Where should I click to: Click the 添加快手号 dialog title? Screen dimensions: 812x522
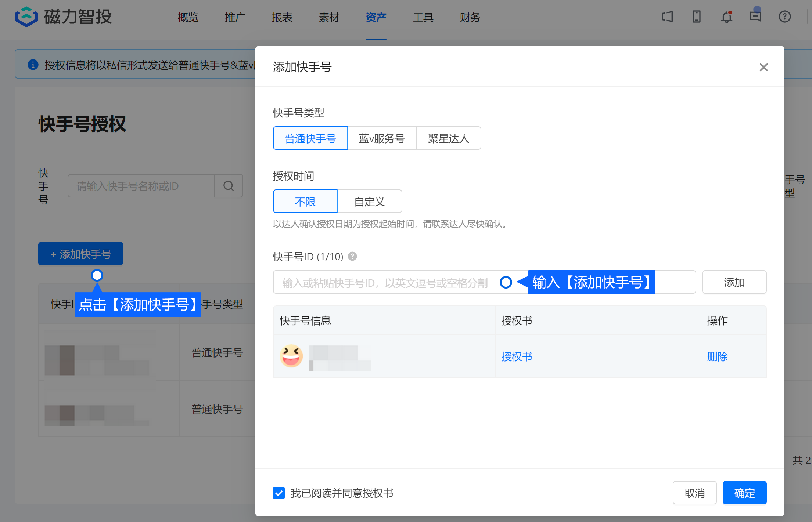[x=302, y=67]
